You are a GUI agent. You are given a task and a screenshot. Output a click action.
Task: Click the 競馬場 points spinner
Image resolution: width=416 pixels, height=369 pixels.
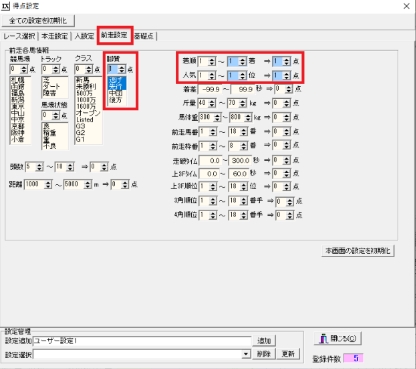(x=19, y=69)
